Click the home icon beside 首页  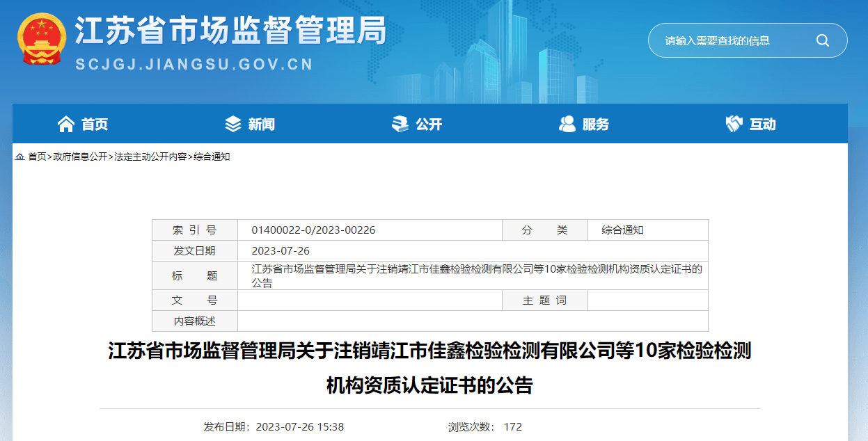click(66, 124)
